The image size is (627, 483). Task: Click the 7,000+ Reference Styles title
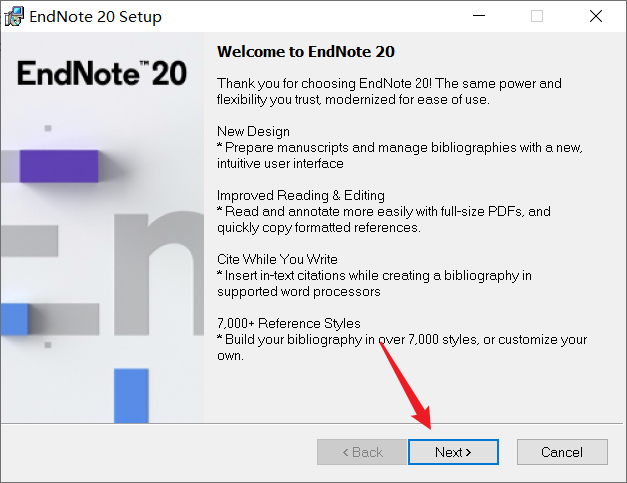click(x=289, y=323)
